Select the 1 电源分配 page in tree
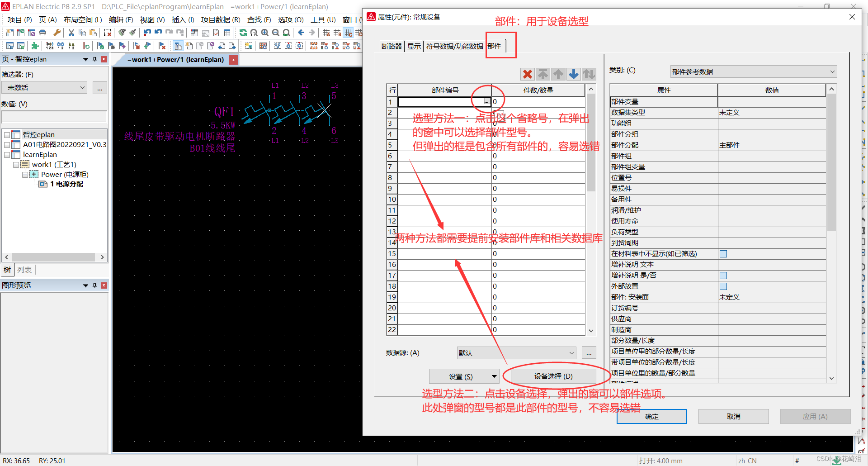Viewport: 868px width, 466px height. click(66, 184)
